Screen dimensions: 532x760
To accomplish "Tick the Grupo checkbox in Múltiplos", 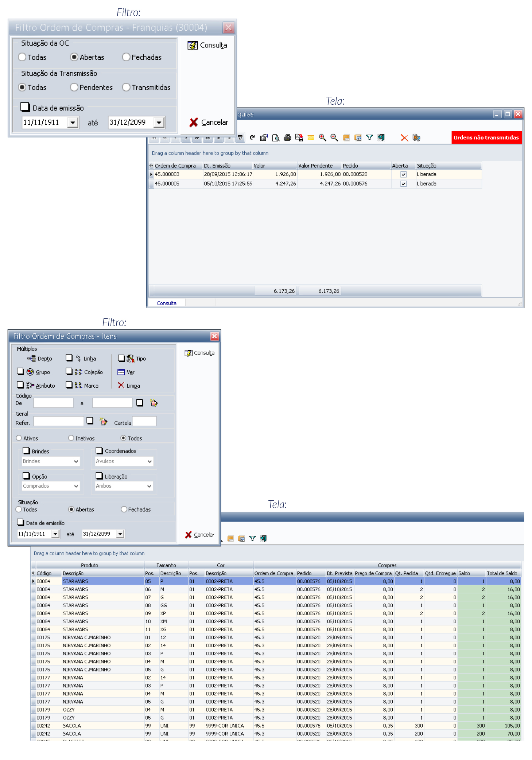I will [x=20, y=372].
